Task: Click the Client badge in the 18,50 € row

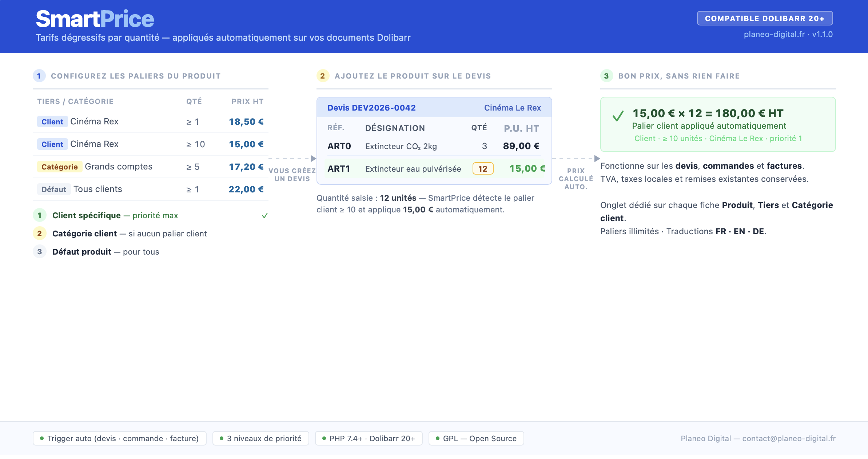Action: [52, 121]
